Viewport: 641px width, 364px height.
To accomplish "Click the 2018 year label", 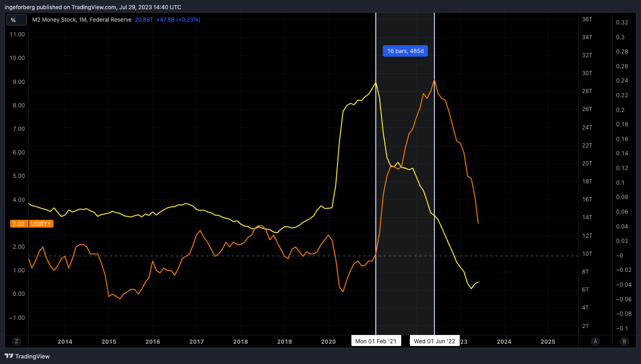I will coord(240,341).
